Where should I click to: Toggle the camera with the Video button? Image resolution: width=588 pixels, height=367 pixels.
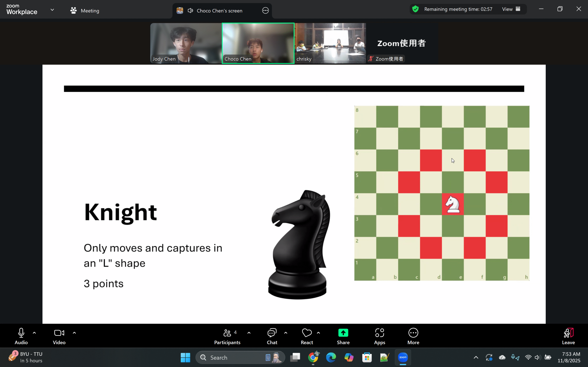(x=59, y=336)
